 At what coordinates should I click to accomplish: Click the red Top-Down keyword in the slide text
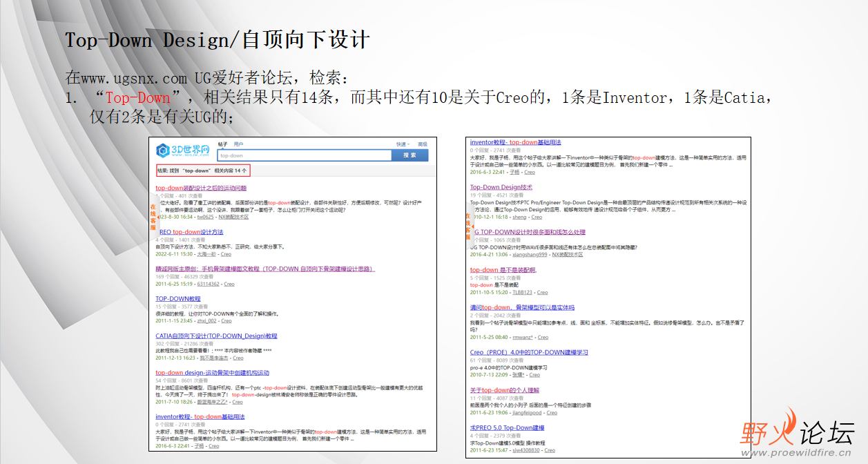point(137,98)
